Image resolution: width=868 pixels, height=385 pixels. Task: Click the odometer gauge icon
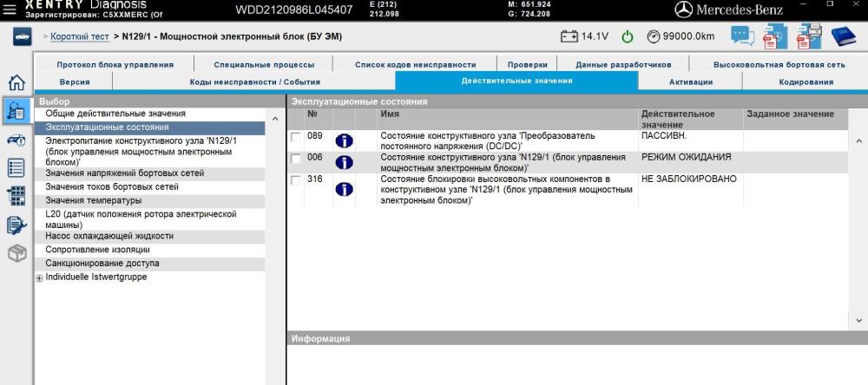tap(654, 36)
